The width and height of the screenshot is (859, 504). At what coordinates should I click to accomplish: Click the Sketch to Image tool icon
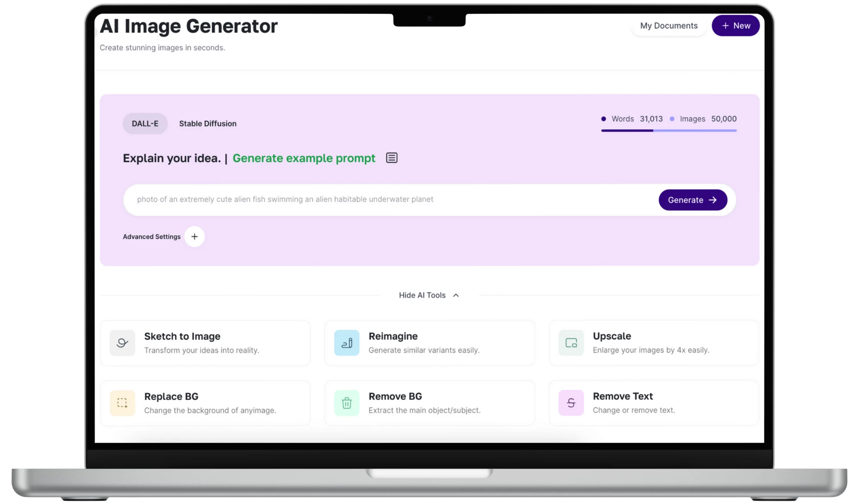tap(122, 343)
